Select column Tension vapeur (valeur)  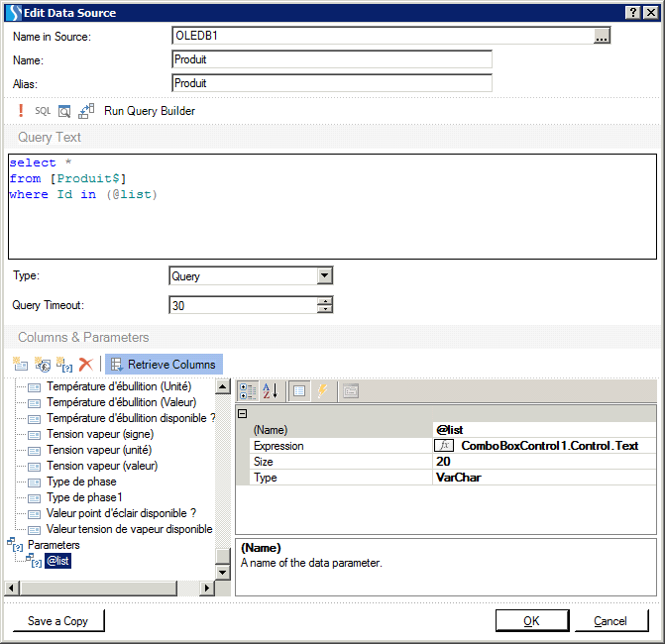tap(102, 466)
